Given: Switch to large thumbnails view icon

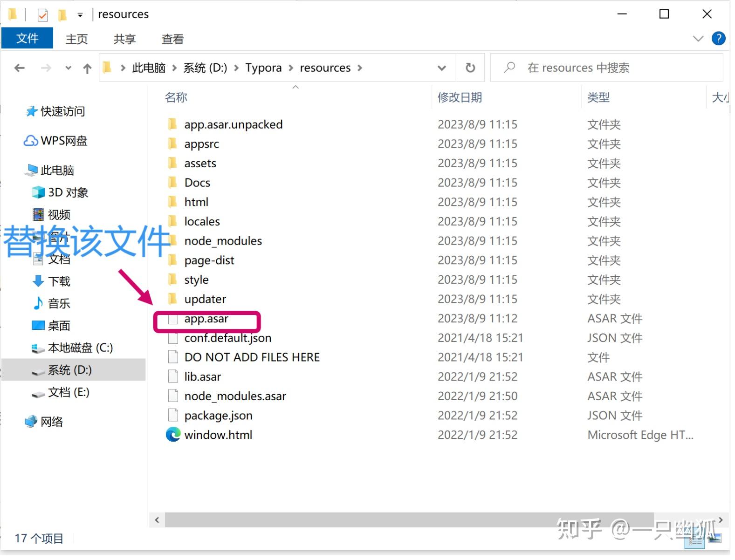Looking at the screenshot, I should coord(714,539).
